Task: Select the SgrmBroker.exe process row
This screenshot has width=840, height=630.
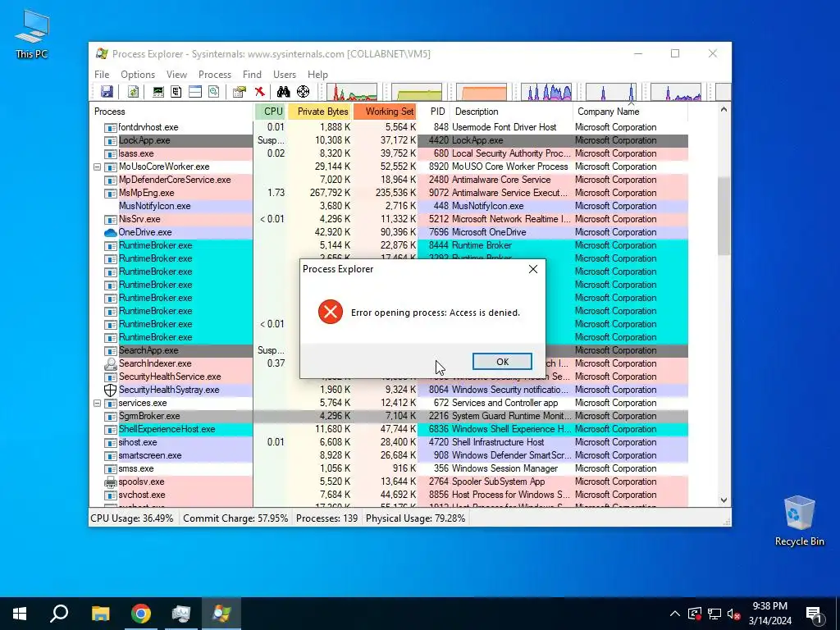Action: (389, 416)
